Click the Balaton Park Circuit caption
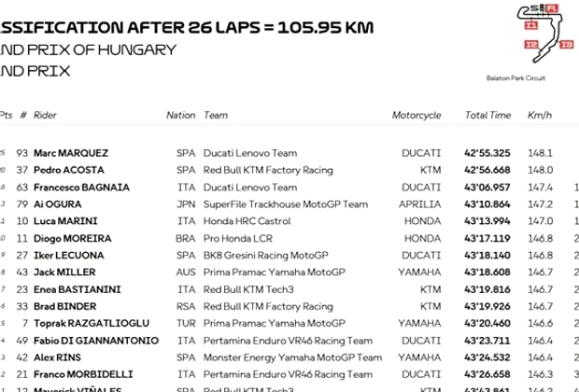Image resolution: width=579 pixels, height=392 pixels. 515,77
